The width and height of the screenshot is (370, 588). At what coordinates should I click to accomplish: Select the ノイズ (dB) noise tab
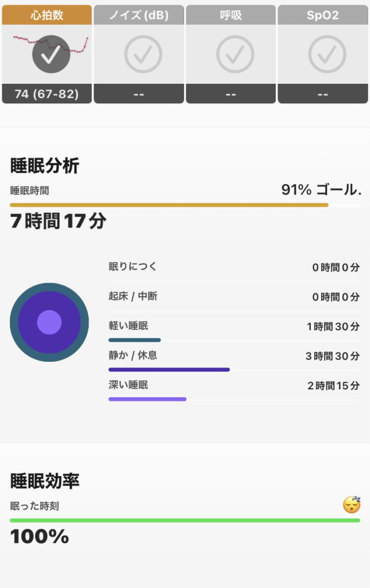tap(139, 15)
